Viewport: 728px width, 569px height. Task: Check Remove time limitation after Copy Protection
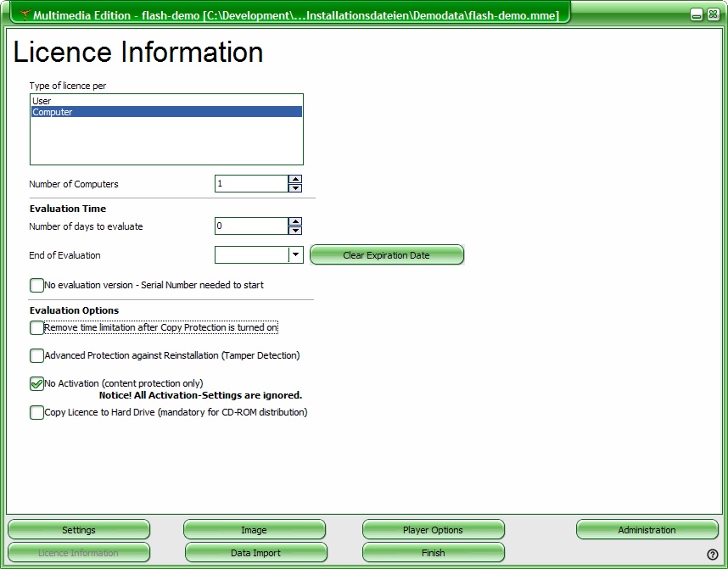[36, 327]
